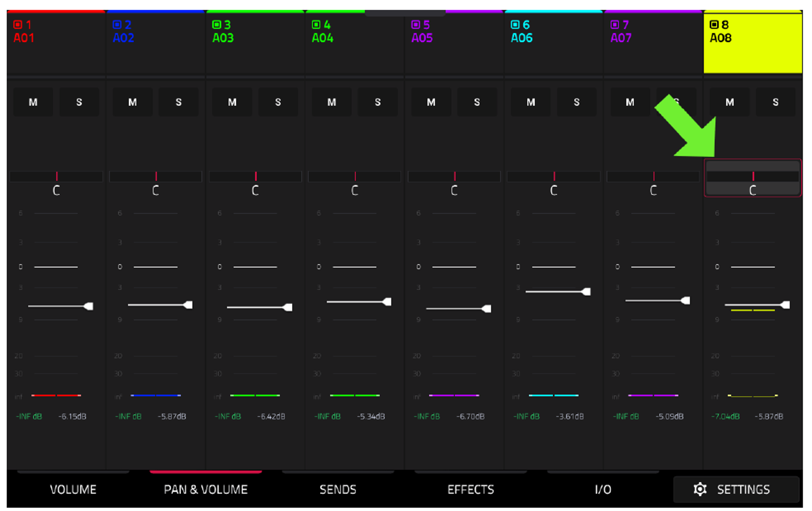Select the VOLUME tab

click(73, 489)
